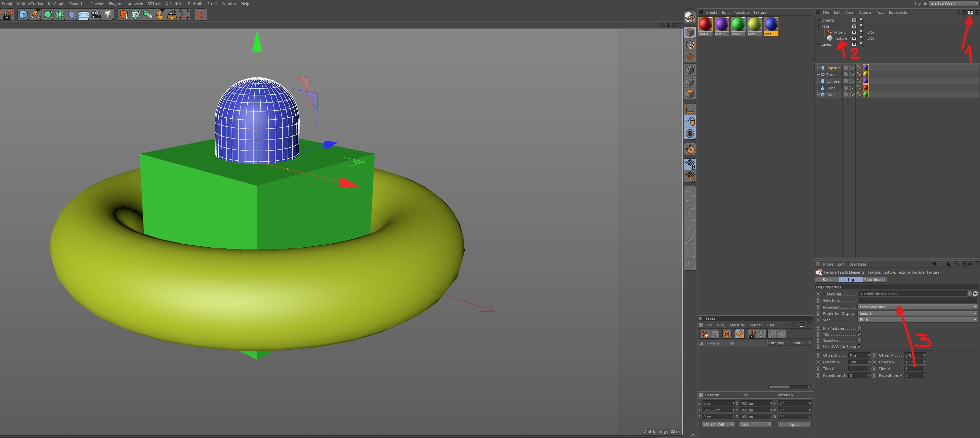Click the Points mode icon
The image size is (980, 438).
pyautogui.click(x=690, y=70)
